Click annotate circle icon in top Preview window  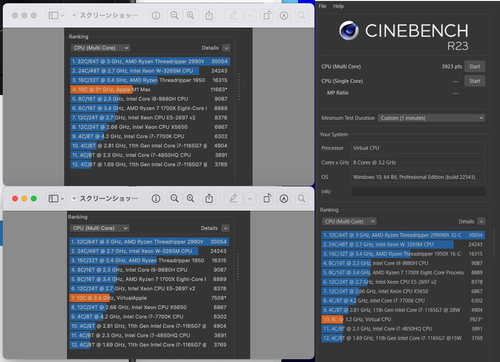[x=284, y=15]
